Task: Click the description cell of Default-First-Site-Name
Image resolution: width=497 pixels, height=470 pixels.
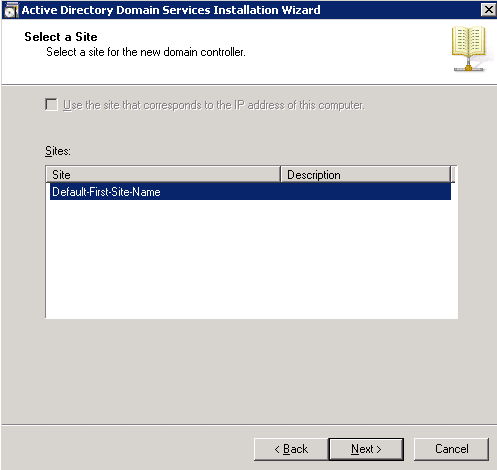Action: (365, 192)
